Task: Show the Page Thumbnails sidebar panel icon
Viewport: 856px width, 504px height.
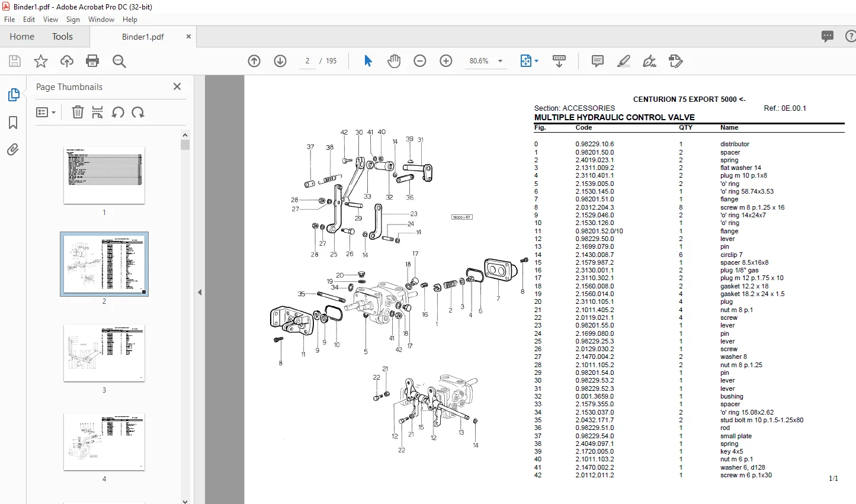Action: click(x=13, y=95)
